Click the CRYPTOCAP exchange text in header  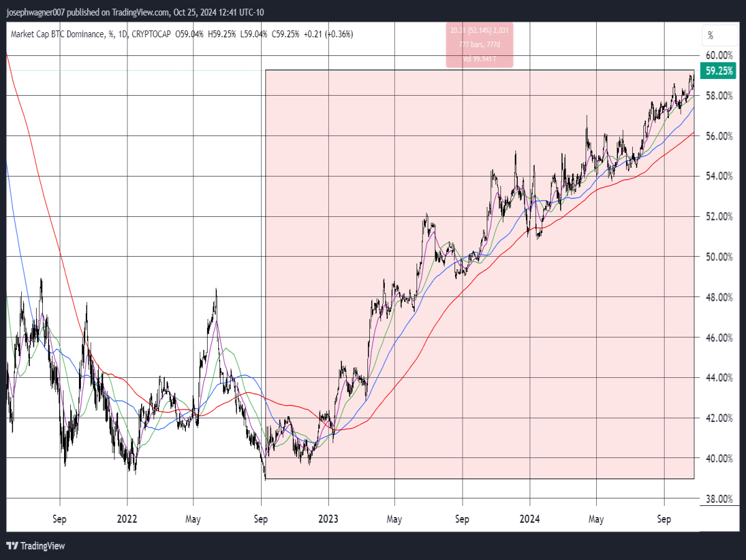(150, 34)
